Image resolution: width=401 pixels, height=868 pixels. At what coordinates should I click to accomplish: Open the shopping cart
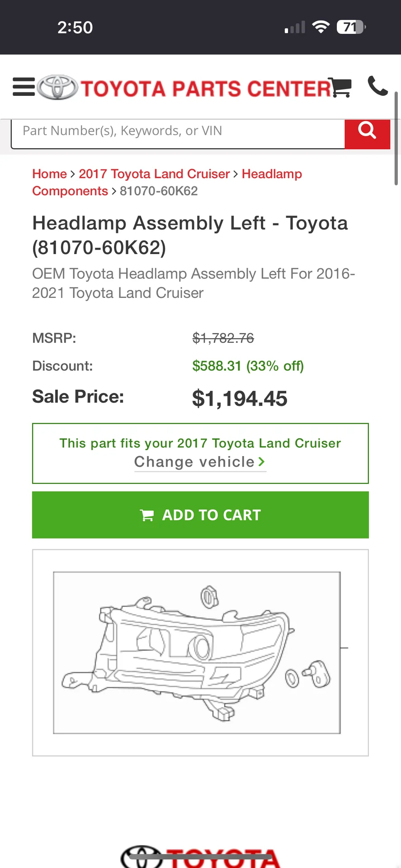point(340,87)
